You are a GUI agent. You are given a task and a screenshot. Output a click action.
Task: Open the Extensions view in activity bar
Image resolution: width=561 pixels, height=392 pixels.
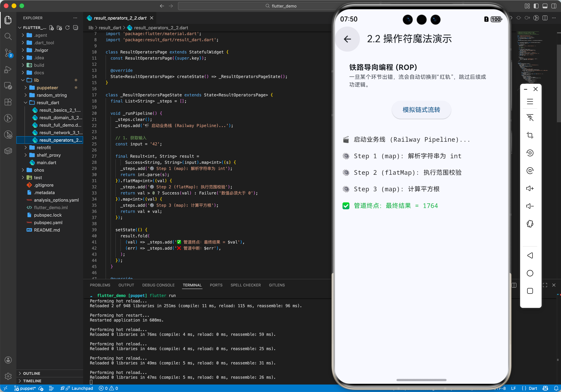pyautogui.click(x=8, y=102)
